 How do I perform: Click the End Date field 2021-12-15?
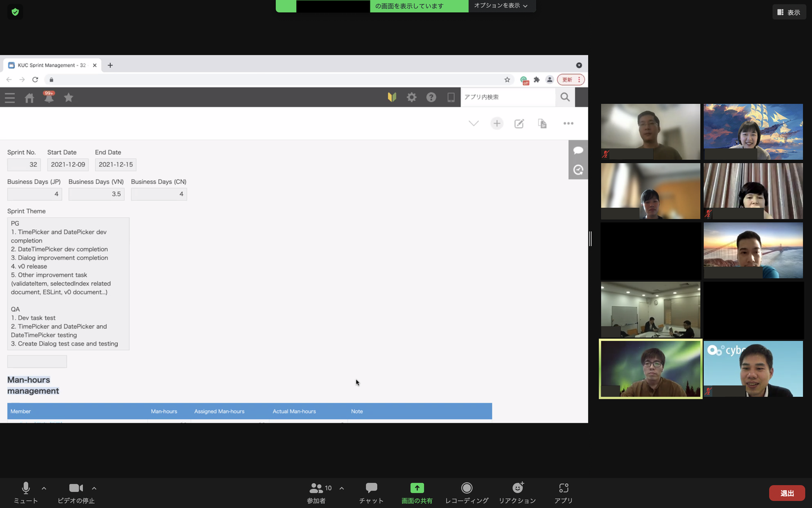pyautogui.click(x=116, y=165)
